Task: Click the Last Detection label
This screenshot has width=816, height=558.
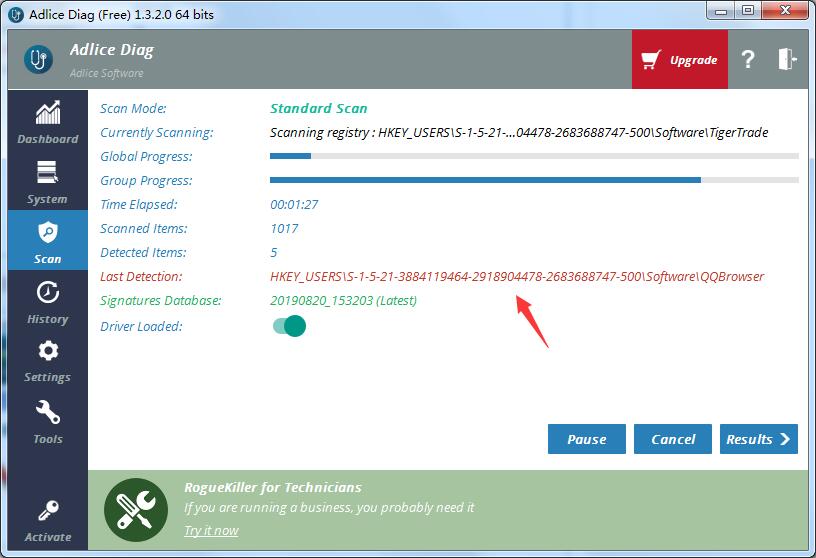Action: point(141,276)
